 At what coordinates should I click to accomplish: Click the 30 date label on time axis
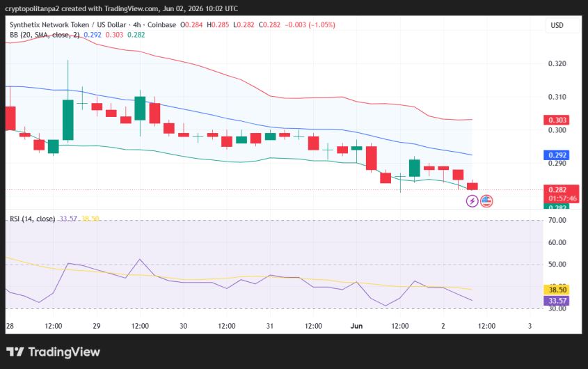click(184, 326)
